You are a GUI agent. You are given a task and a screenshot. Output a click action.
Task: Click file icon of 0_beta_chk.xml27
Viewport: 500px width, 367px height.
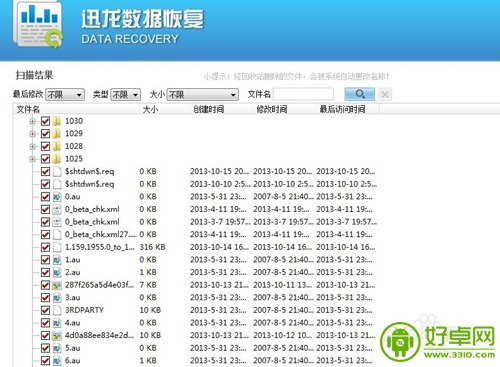(x=57, y=235)
